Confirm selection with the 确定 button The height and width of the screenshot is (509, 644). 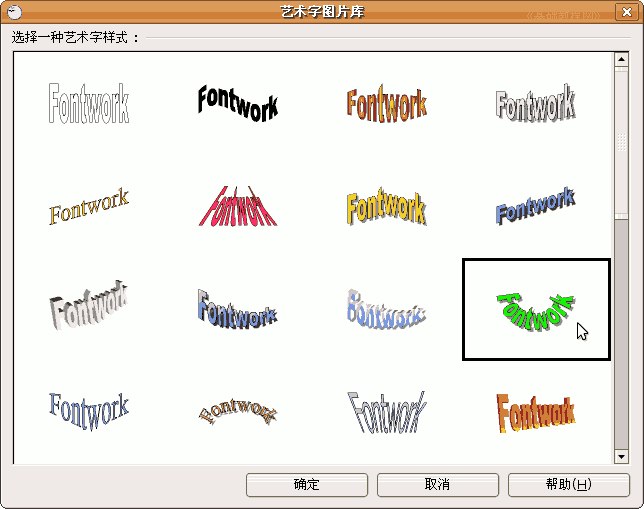pyautogui.click(x=307, y=484)
